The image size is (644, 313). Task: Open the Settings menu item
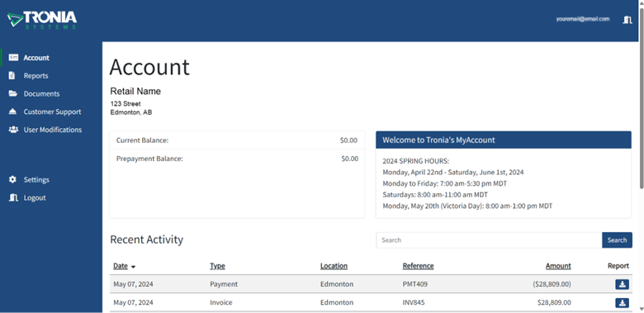[x=36, y=180]
